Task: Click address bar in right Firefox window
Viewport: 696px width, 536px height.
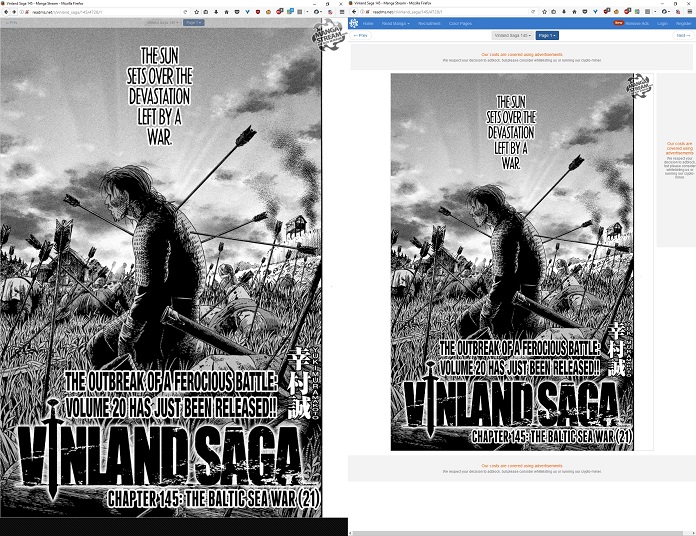Action: 448,12
